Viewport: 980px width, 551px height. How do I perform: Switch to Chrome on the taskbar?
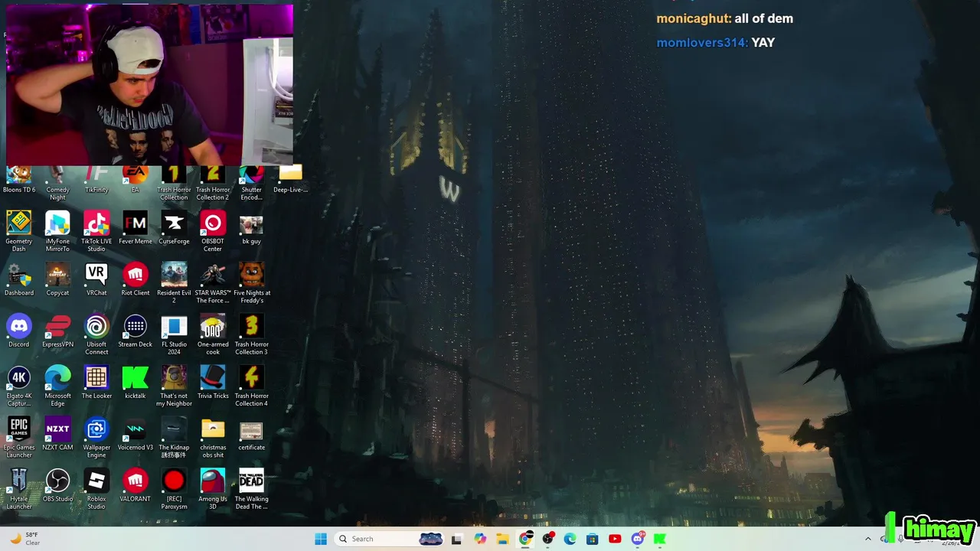[525, 539]
